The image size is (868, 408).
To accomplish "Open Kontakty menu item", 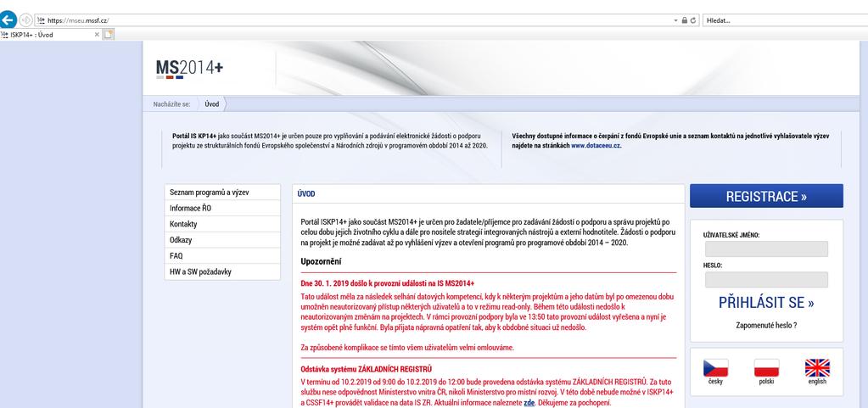I will click(x=222, y=224).
